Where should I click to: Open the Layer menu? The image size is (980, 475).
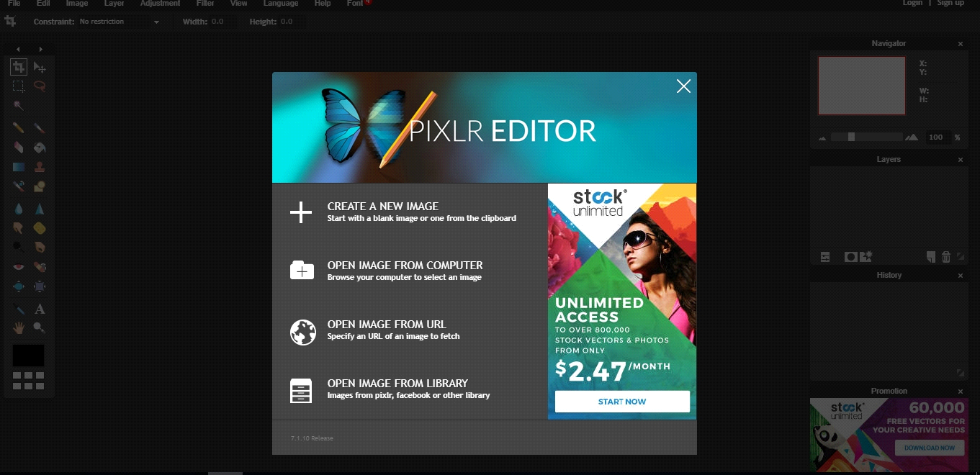click(x=114, y=4)
